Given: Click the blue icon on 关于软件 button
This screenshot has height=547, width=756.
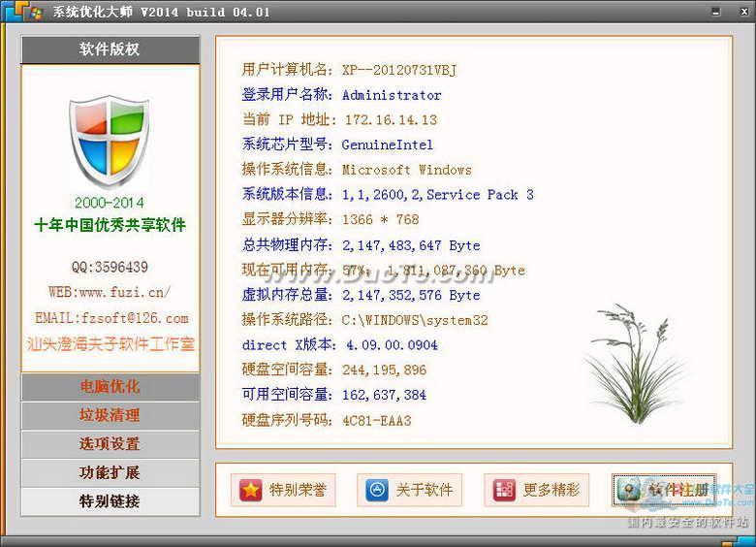Looking at the screenshot, I should (x=377, y=491).
